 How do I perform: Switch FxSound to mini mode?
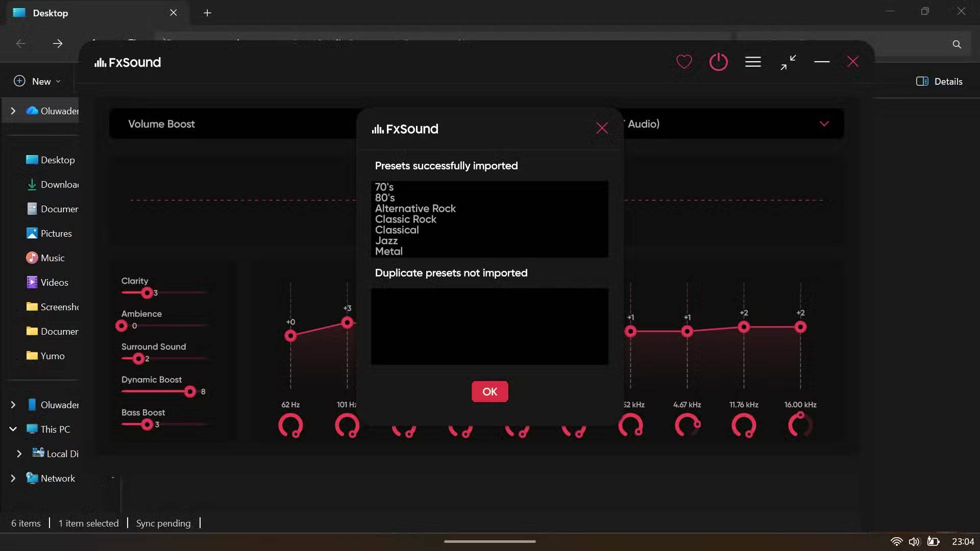pos(788,62)
